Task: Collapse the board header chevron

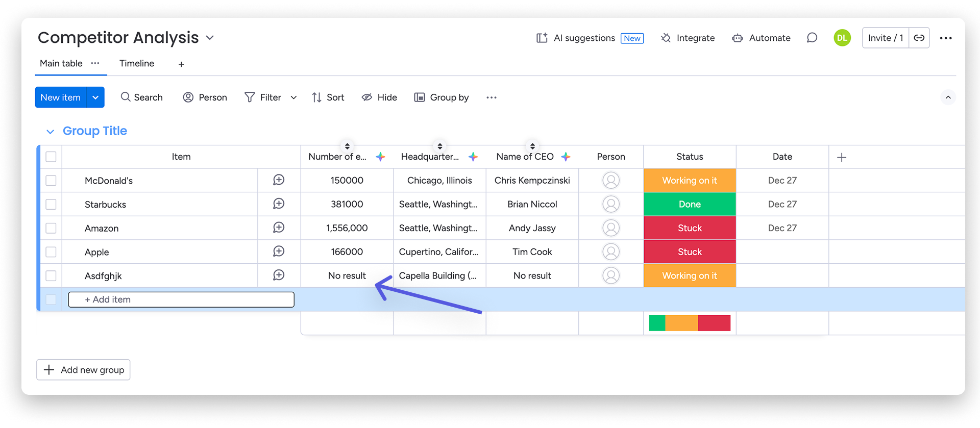Action: tap(948, 97)
